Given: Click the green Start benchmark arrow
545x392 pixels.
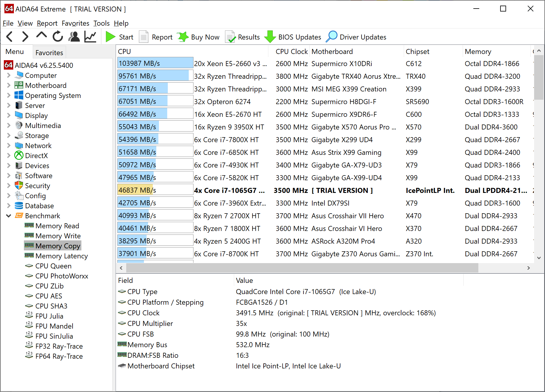Looking at the screenshot, I should [111, 37].
